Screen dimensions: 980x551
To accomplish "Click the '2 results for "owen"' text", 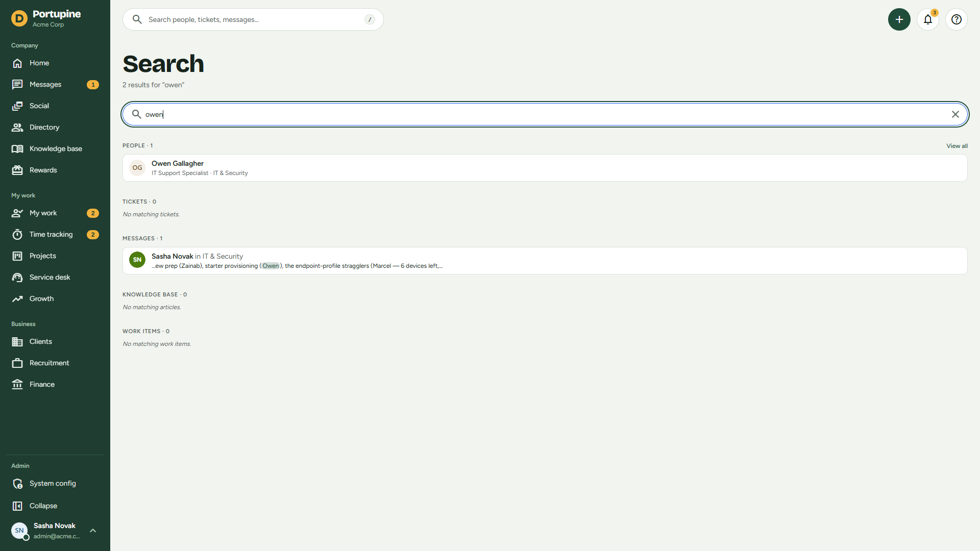I will pyautogui.click(x=153, y=85).
